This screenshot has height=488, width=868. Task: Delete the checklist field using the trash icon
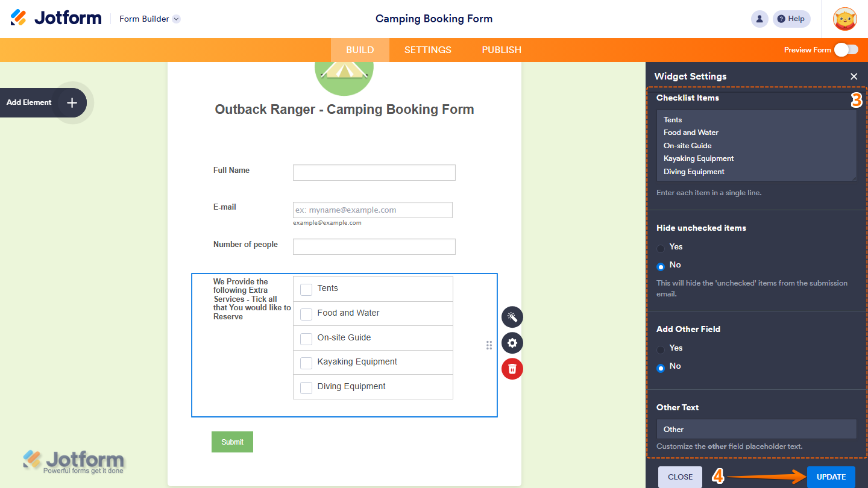[x=512, y=369]
